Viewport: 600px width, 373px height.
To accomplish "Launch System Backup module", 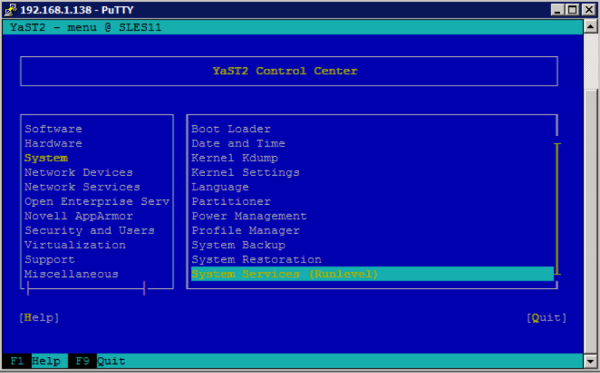I will (238, 245).
